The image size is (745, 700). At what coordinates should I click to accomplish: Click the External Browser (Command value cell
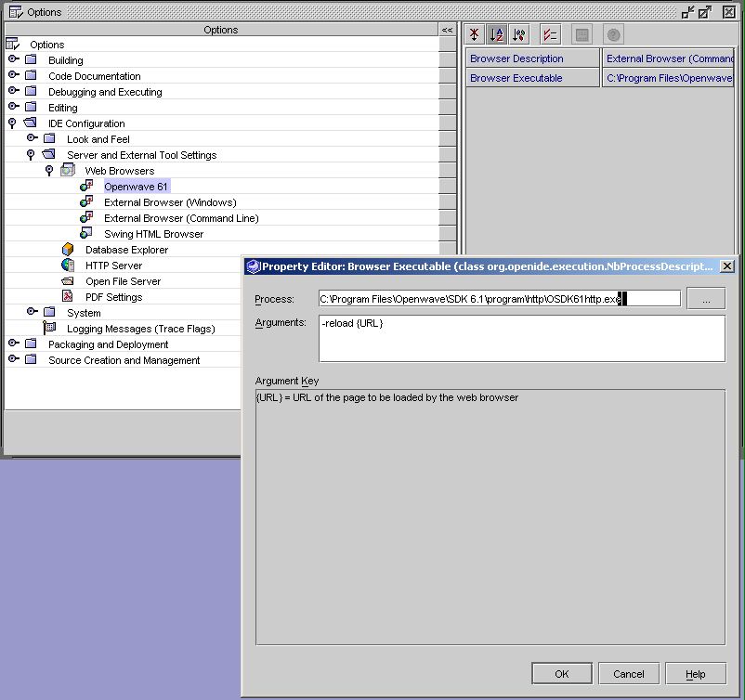pyautogui.click(x=669, y=58)
